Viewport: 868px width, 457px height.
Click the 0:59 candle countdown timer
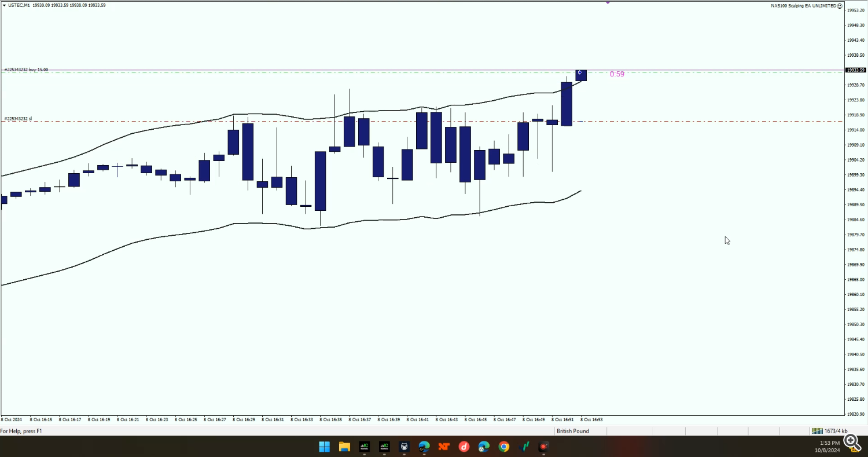(617, 74)
